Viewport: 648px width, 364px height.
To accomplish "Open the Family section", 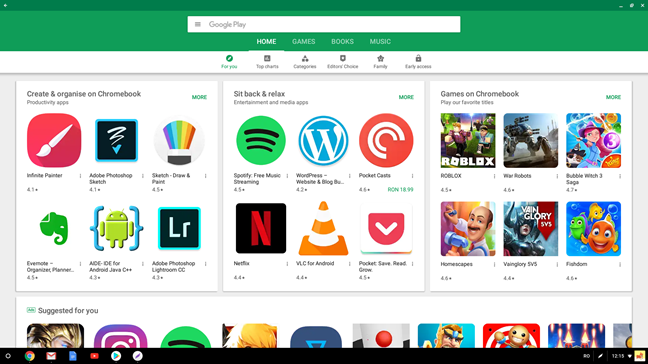I will click(x=380, y=62).
